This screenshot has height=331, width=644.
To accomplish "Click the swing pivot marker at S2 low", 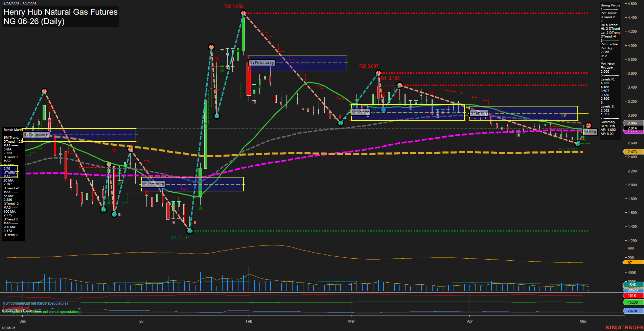I will [190, 231].
